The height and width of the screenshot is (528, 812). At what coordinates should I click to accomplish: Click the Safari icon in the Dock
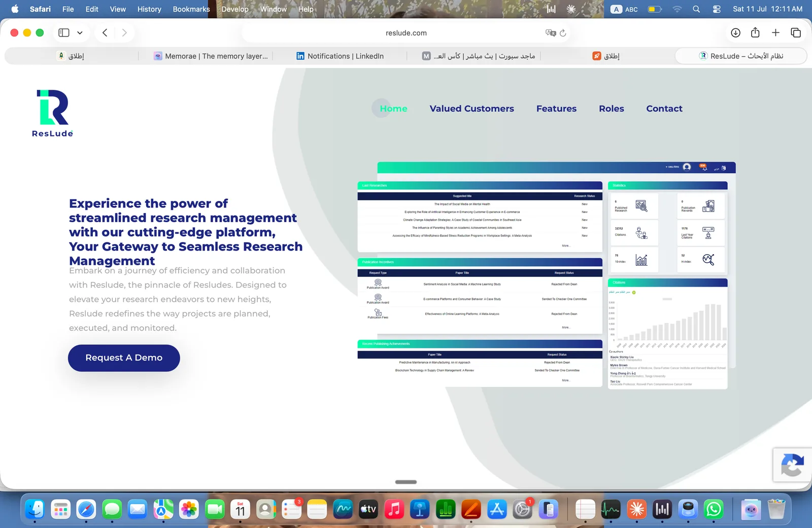tap(86, 509)
